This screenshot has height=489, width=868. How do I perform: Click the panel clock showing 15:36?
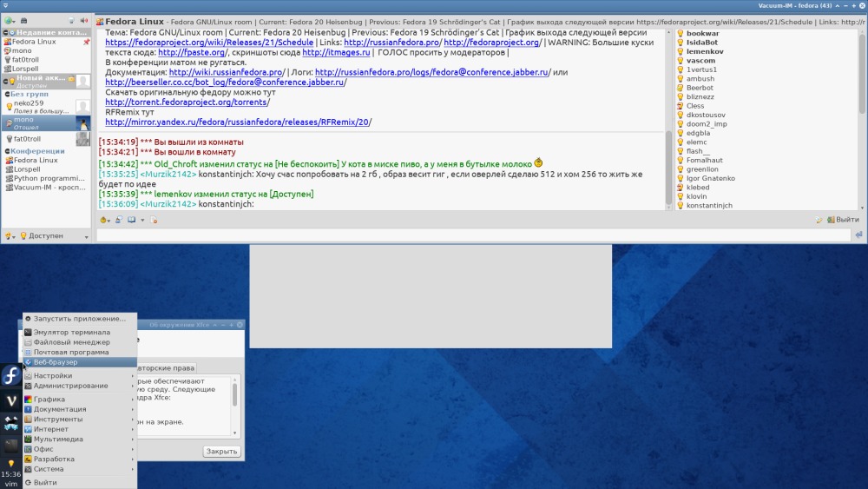[x=10, y=474]
